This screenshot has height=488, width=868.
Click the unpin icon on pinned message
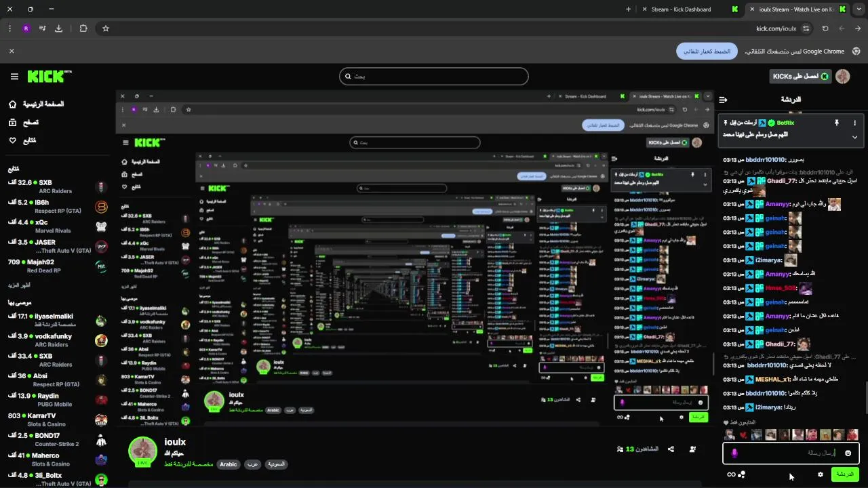pyautogui.click(x=836, y=123)
